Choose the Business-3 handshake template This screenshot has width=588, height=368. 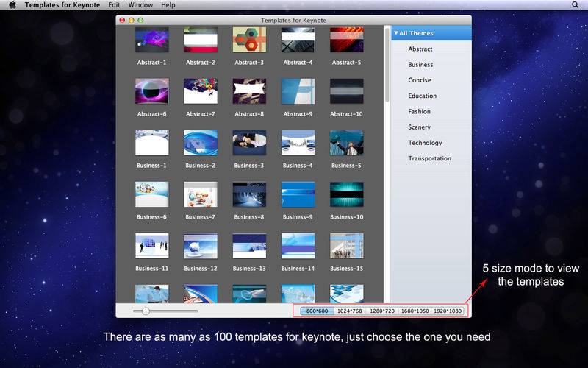click(249, 143)
